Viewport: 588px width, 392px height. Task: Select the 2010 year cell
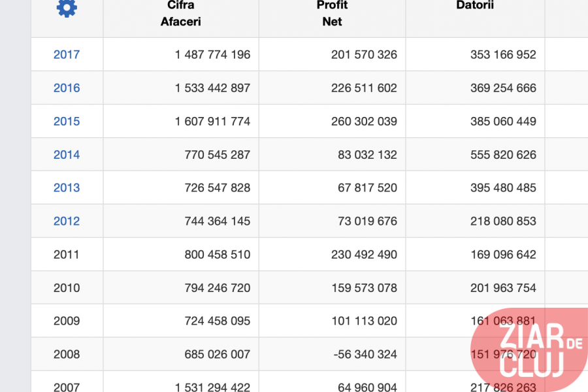click(x=67, y=287)
